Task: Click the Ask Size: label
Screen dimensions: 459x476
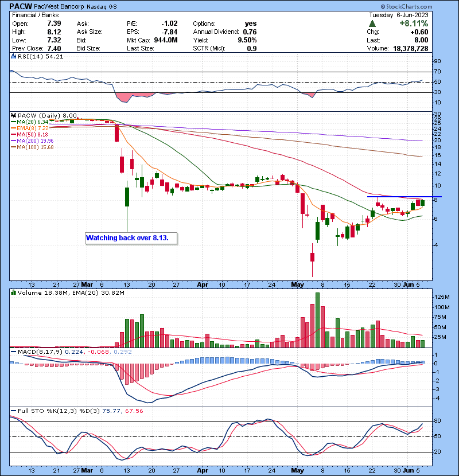Action: (x=90, y=32)
